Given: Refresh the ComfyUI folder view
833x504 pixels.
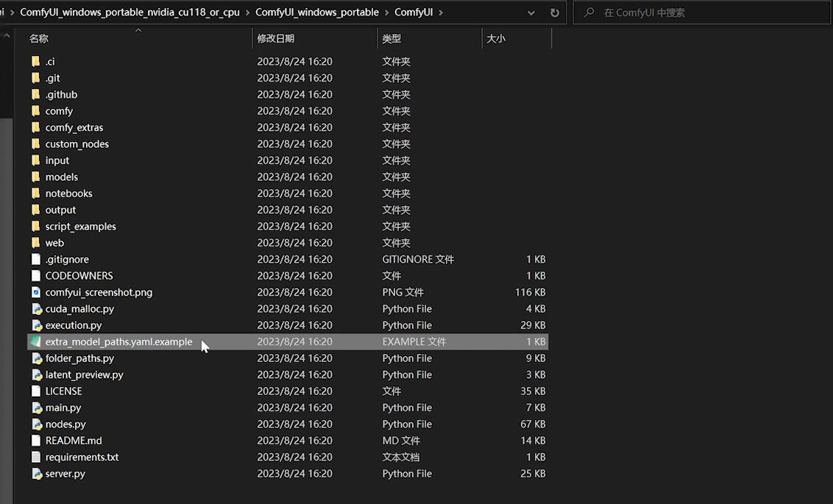Looking at the screenshot, I should pos(555,13).
